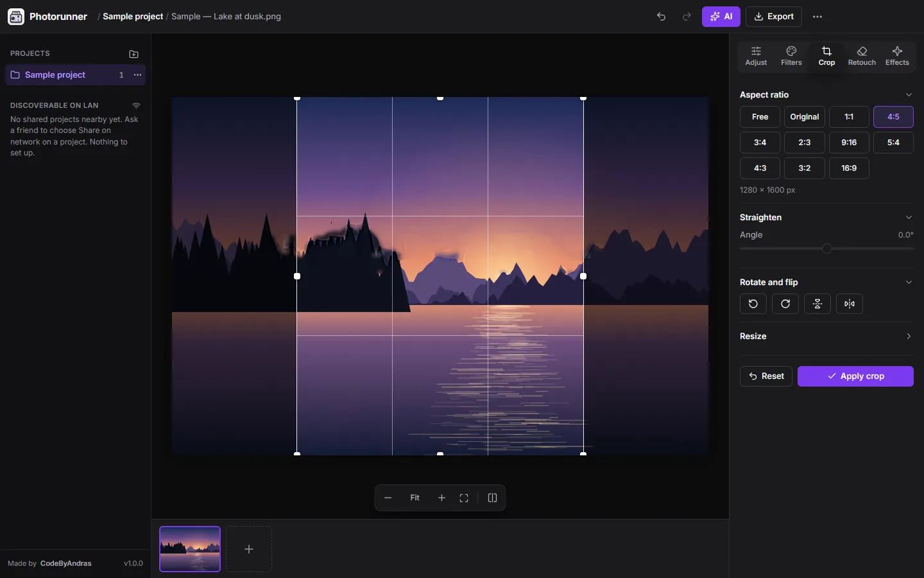This screenshot has height=578, width=924.
Task: Flip the image horizontally
Action: [850, 304]
